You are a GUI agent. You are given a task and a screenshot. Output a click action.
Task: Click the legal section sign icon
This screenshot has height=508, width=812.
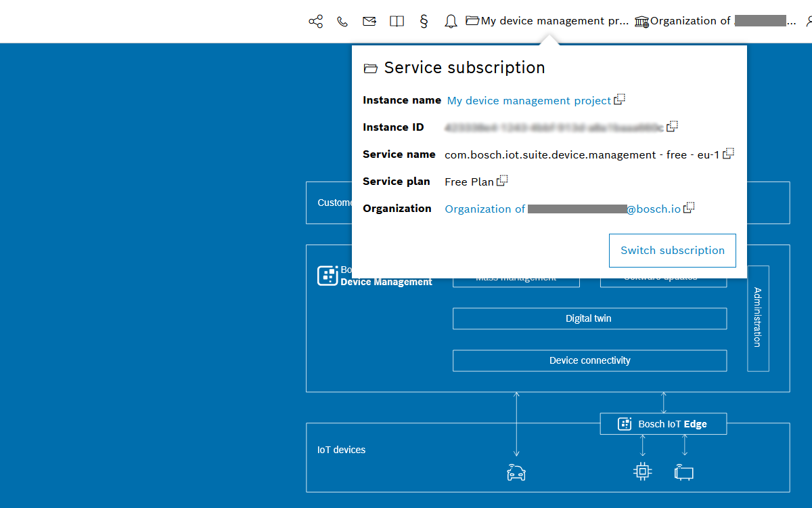pyautogui.click(x=424, y=21)
